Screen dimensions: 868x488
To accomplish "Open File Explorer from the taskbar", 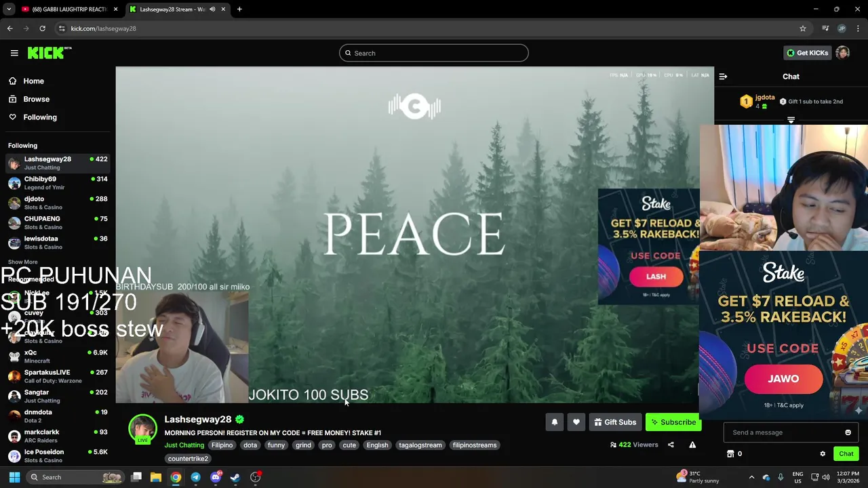I will point(155,477).
